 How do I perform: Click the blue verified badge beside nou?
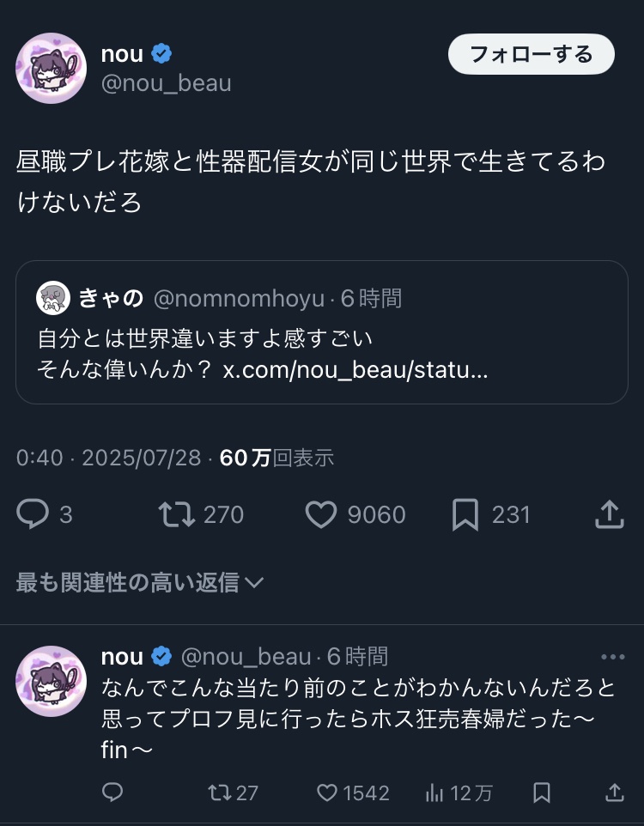161,54
